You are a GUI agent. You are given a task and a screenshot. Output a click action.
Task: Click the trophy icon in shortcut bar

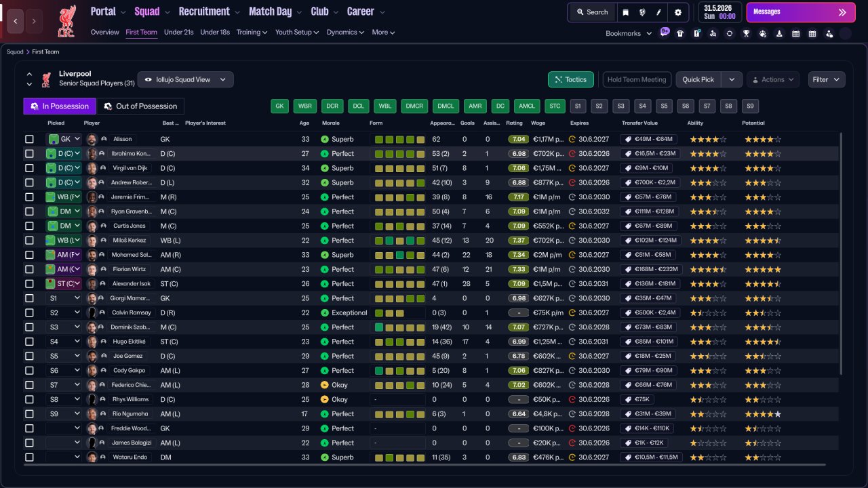(746, 33)
